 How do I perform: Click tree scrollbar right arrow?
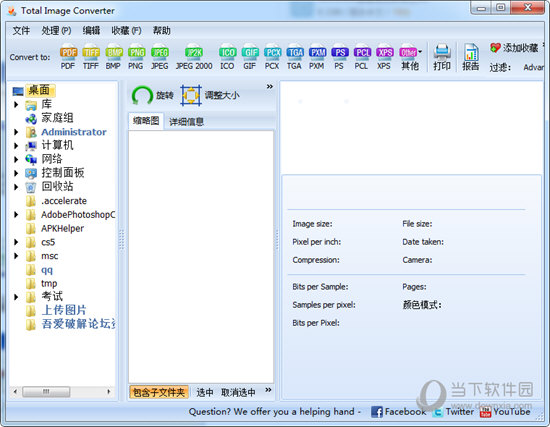point(109,392)
